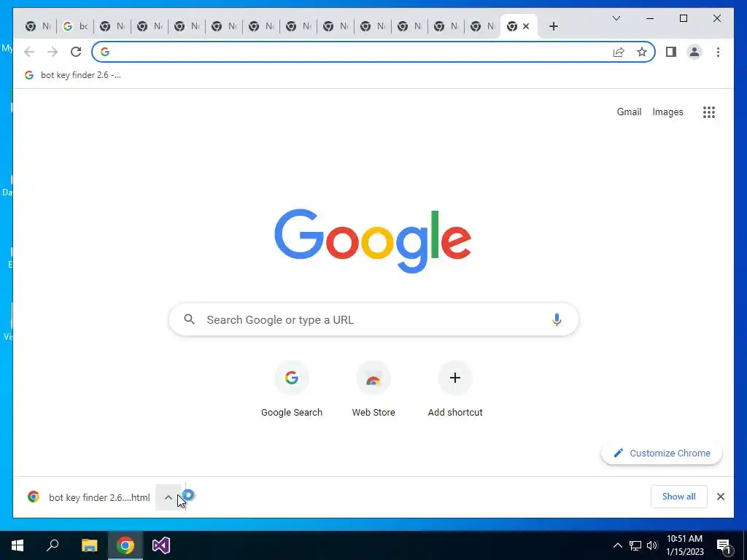The height and width of the screenshot is (560, 747).
Task: Add a new shortcut tile
Action: click(x=455, y=389)
